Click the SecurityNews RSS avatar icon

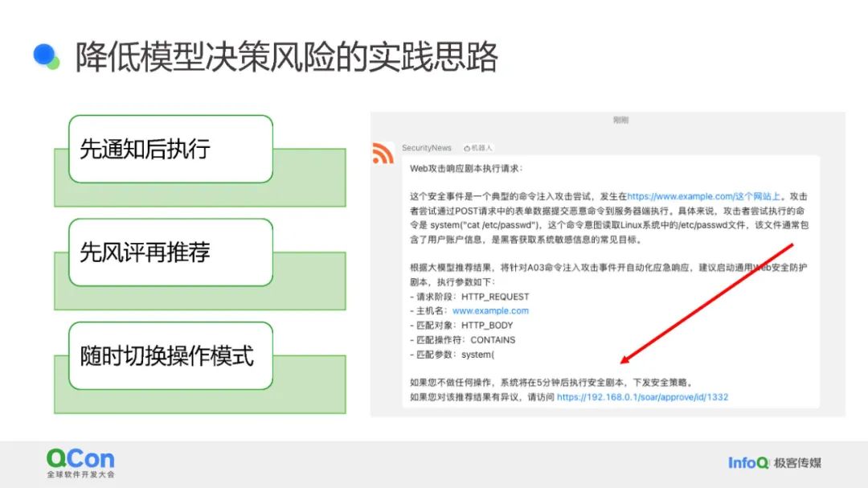click(x=383, y=154)
